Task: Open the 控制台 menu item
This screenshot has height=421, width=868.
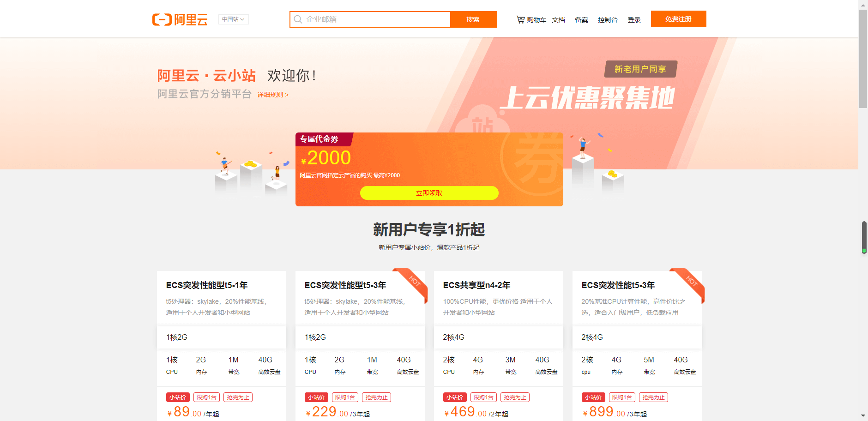Action: coord(608,20)
